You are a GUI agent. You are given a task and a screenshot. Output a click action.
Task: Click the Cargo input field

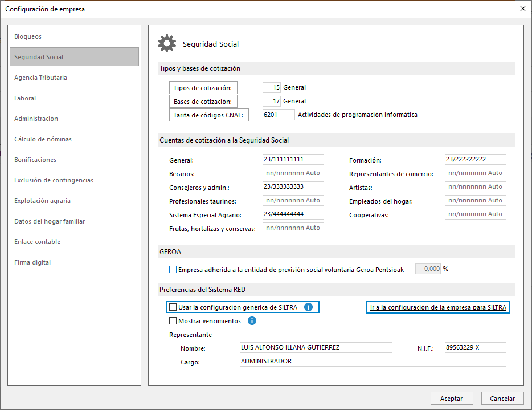coord(372,361)
